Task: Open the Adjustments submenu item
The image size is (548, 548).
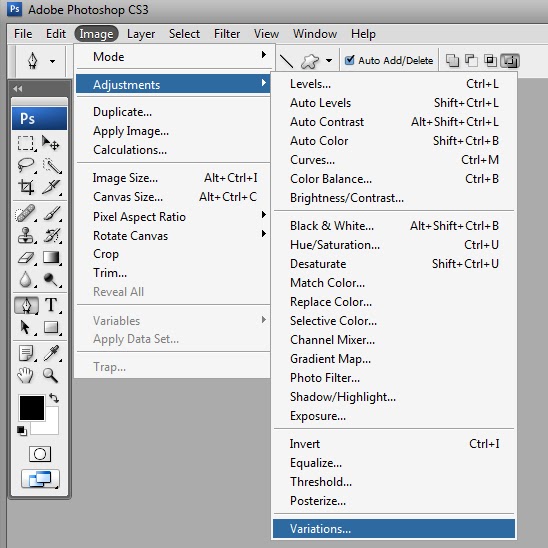Action: [x=173, y=84]
